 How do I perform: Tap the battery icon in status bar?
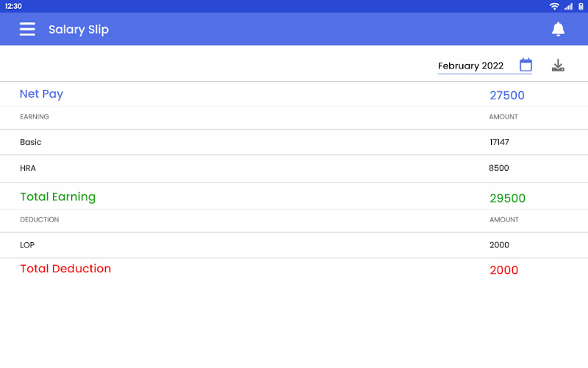[580, 6]
